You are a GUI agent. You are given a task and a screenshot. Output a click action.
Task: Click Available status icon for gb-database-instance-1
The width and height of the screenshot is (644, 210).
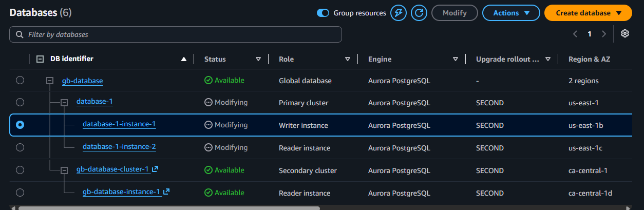208,193
